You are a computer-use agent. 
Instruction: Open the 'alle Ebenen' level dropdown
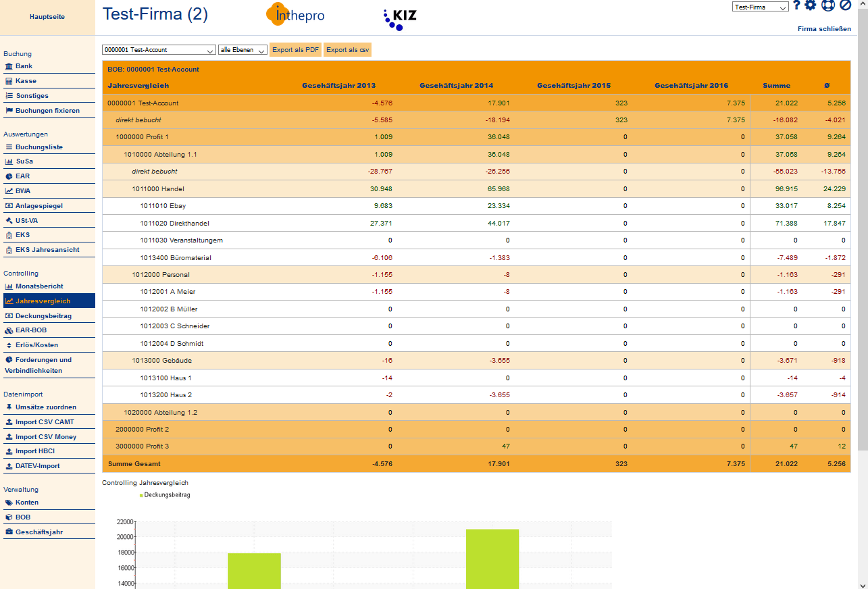pos(242,50)
